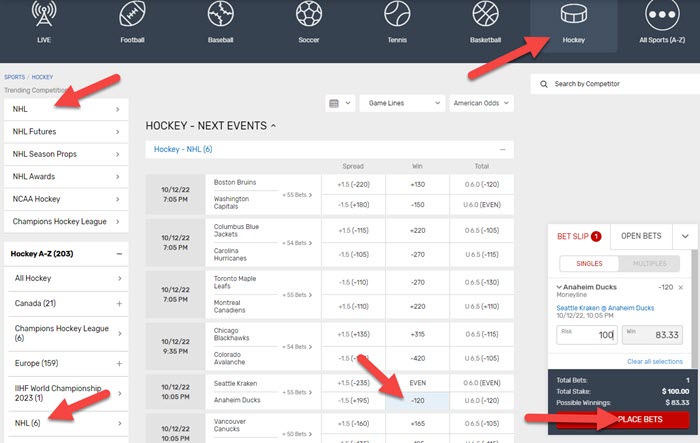
Task: Open the LIVE sports icon
Action: (43, 15)
